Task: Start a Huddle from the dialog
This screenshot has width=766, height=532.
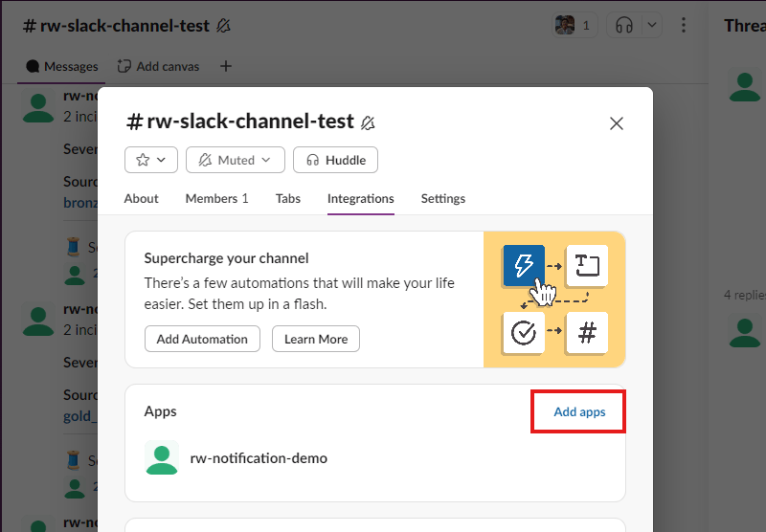Action: (336, 160)
